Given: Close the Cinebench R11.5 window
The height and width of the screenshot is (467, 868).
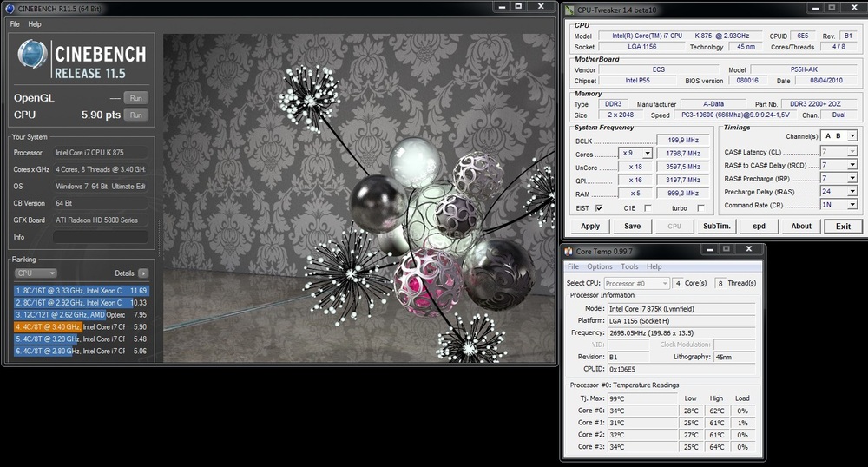Looking at the screenshot, I should (x=542, y=7).
